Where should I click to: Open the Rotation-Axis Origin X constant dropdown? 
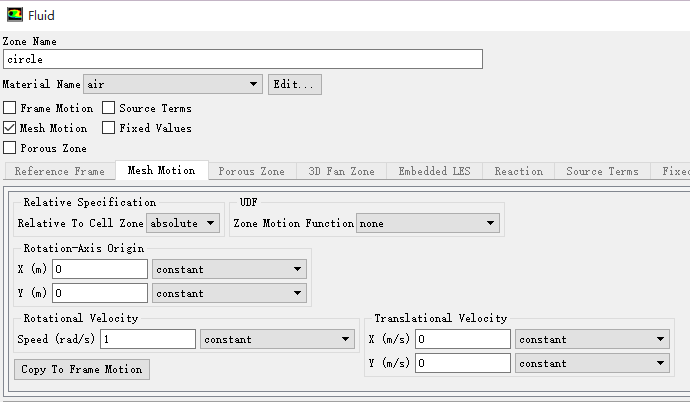[x=229, y=269]
